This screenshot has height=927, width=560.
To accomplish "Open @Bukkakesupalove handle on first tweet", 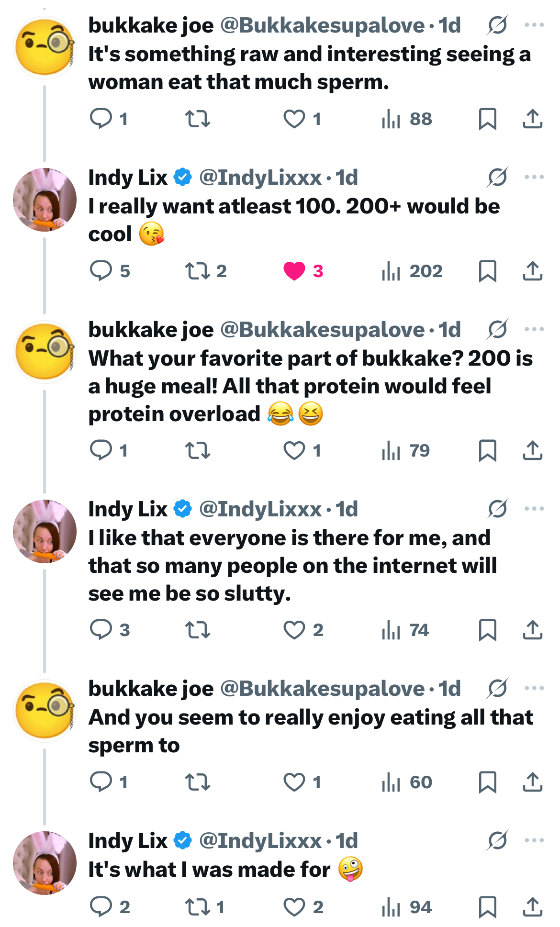I will (322, 25).
